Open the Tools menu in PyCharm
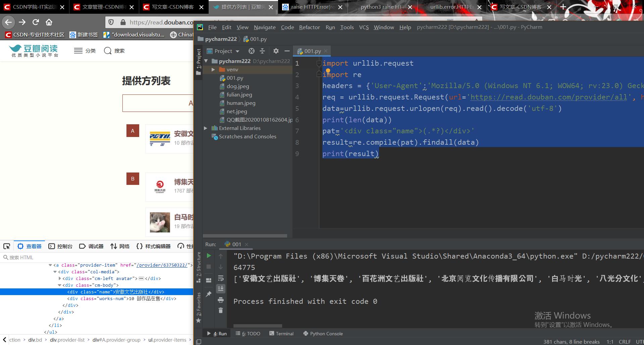 (347, 27)
